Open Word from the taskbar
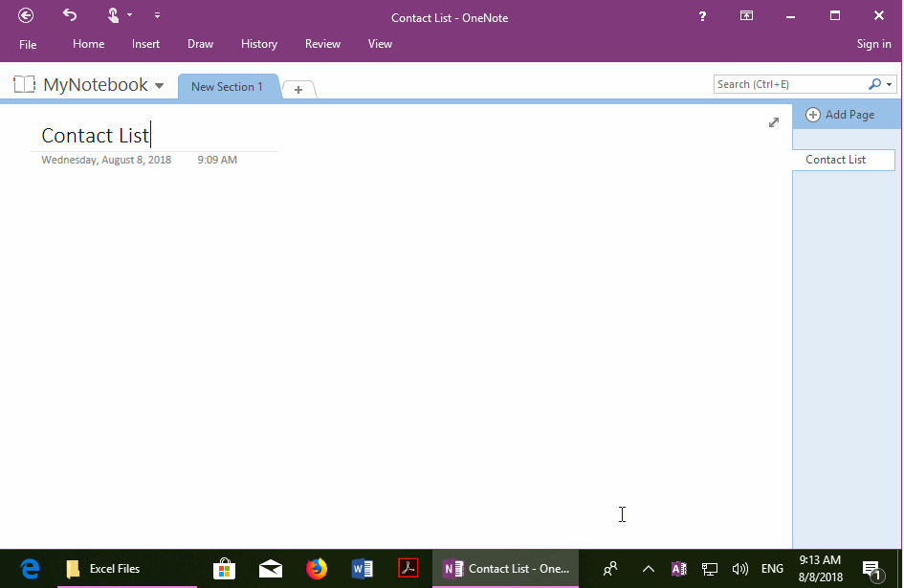 (362, 568)
